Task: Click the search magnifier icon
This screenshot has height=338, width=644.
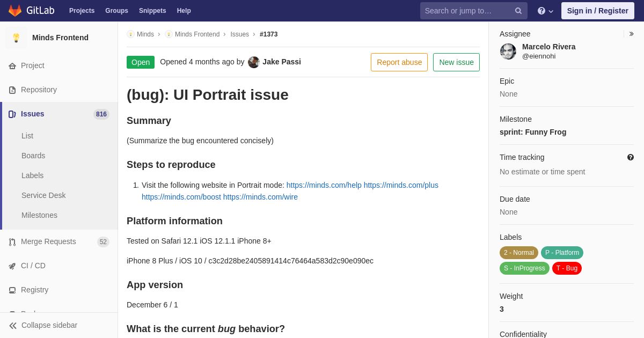Action: click(x=518, y=11)
